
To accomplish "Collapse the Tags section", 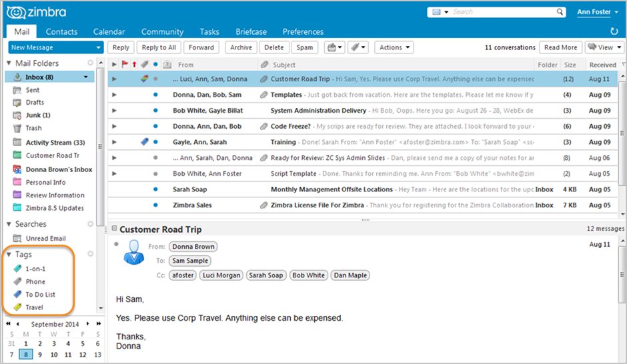I will (9, 255).
